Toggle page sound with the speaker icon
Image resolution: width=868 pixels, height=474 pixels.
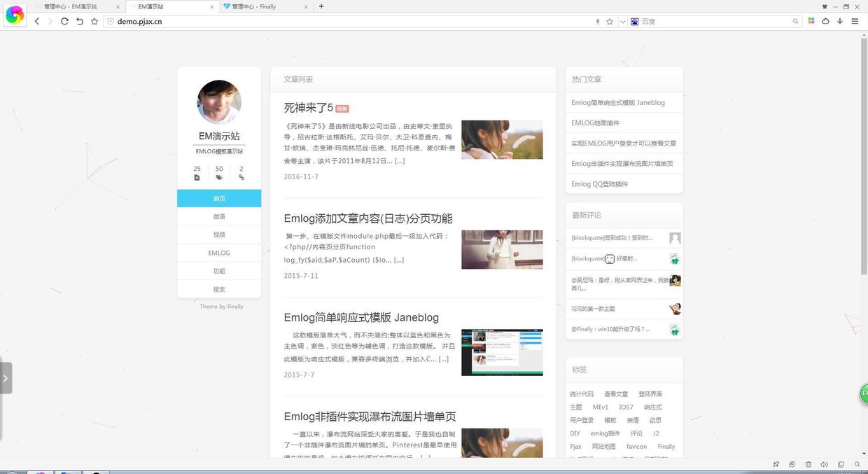[x=825, y=464]
